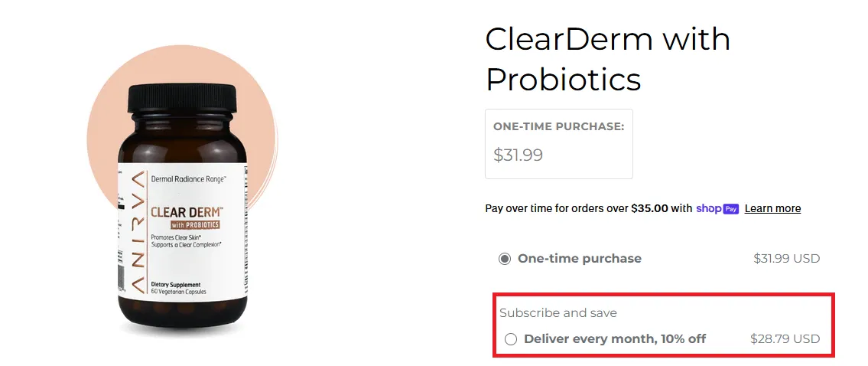Viewport: 868px width, 366px height.
Task: Click the $31.99 USD option price
Action: tap(786, 258)
